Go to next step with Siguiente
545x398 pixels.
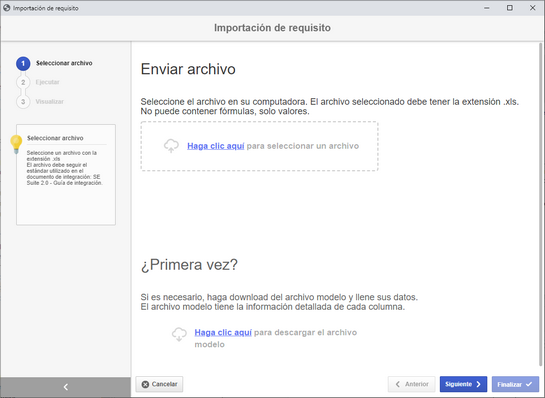pos(463,384)
